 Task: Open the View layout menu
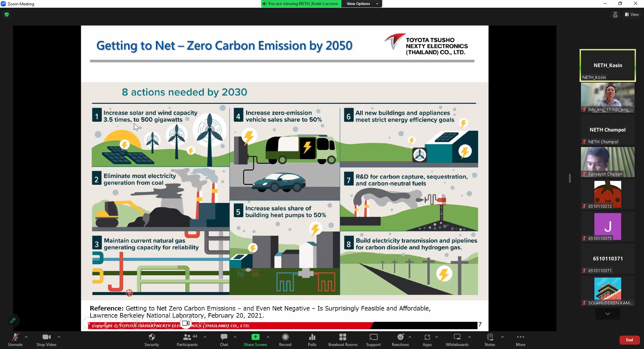[x=632, y=14]
